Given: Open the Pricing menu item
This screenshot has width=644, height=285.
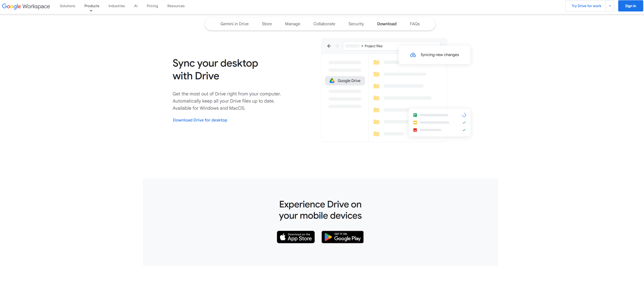Looking at the screenshot, I should [x=152, y=6].
